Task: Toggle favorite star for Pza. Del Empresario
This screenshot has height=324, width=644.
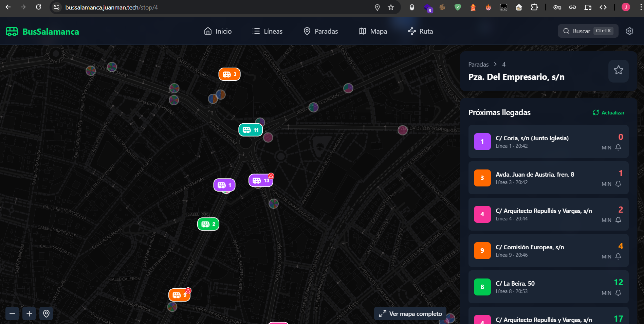Action: click(x=618, y=70)
